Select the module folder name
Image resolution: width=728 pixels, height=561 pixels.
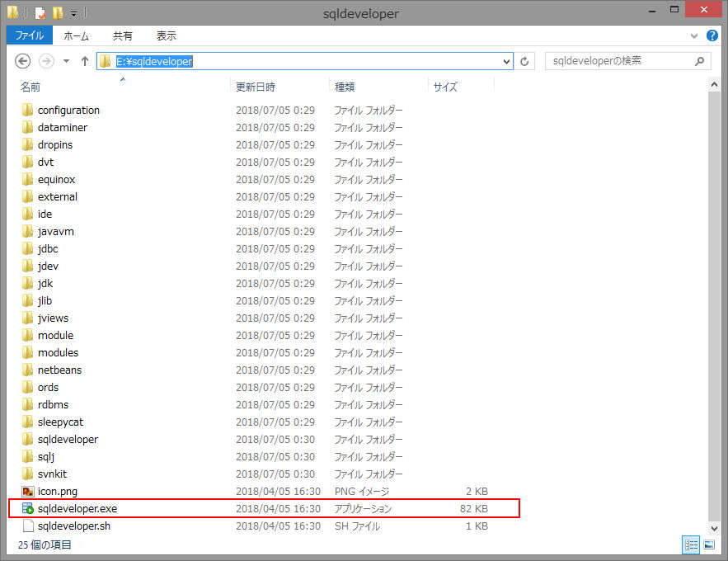point(56,335)
